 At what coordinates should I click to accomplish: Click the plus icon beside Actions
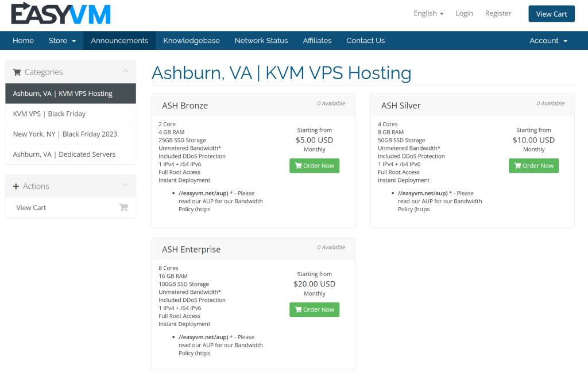tap(16, 187)
